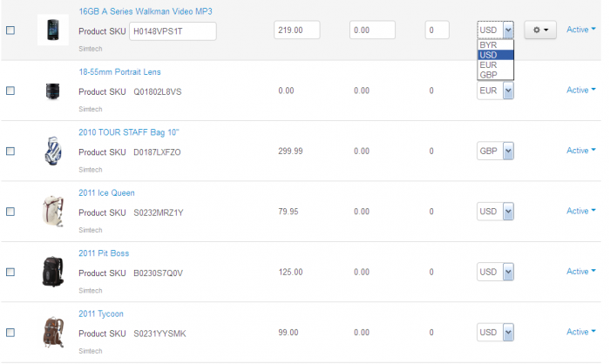Open 16GB A Series Walkman Video MP3 link
This screenshot has height=364, width=610.
tap(146, 11)
